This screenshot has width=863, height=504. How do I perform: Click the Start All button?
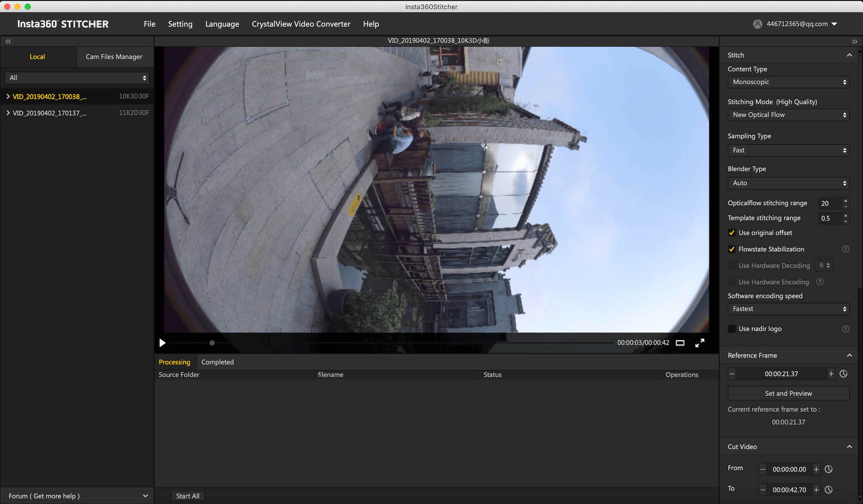point(187,496)
